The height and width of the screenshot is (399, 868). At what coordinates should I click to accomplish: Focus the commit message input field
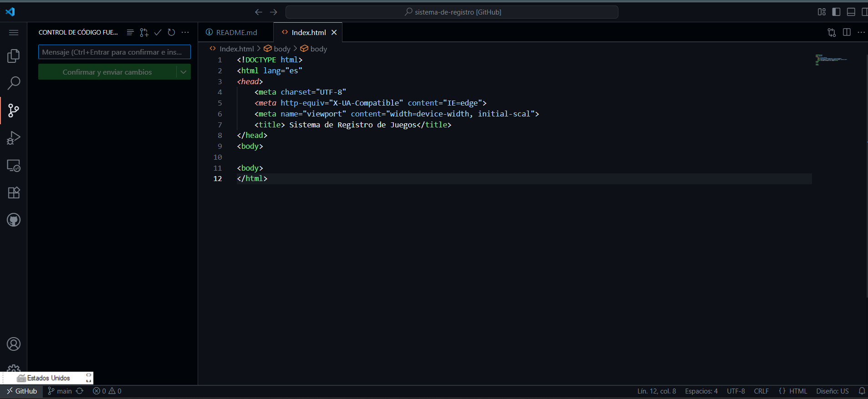coord(114,52)
